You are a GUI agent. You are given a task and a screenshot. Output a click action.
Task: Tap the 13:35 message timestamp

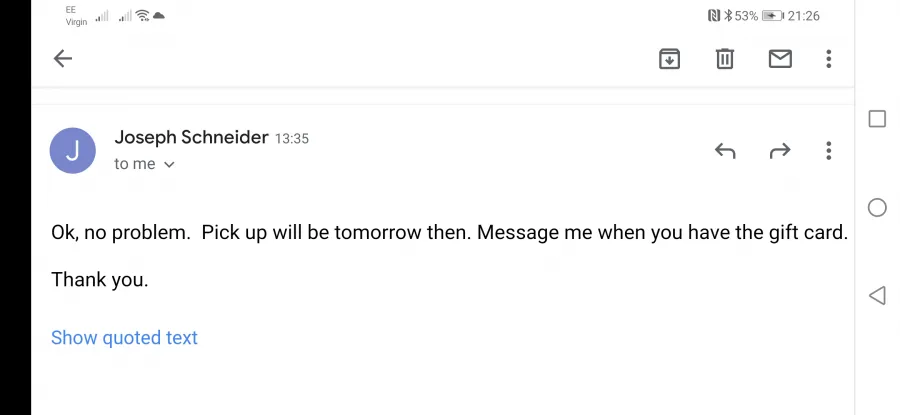click(292, 138)
